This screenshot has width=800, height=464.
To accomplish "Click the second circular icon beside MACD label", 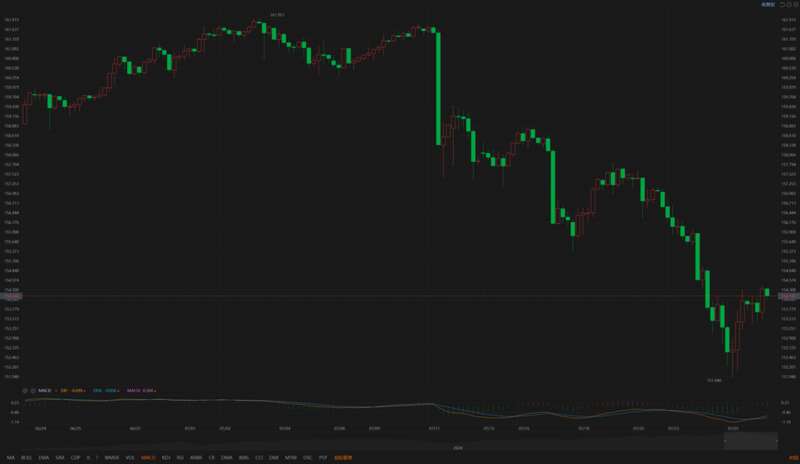I will point(33,390).
